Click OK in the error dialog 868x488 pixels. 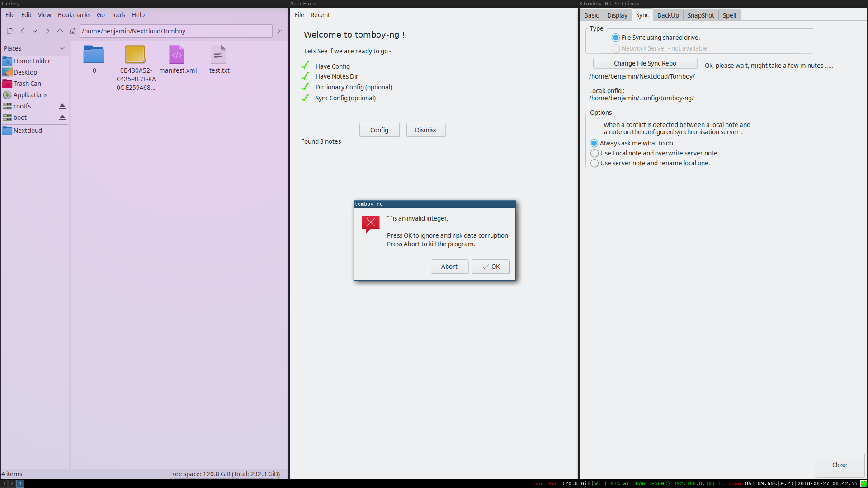click(x=491, y=267)
